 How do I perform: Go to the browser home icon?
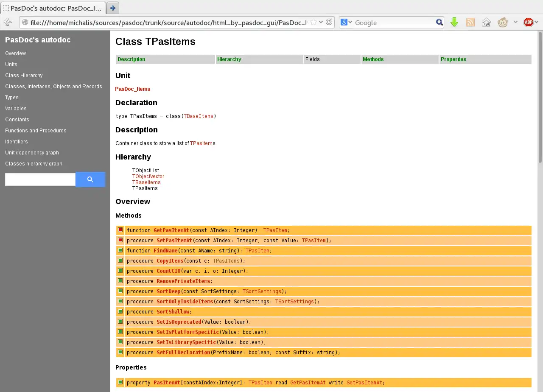(487, 22)
